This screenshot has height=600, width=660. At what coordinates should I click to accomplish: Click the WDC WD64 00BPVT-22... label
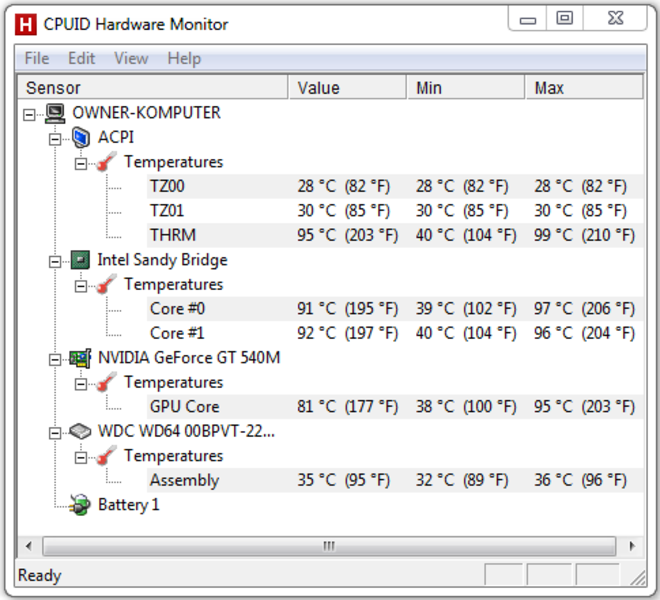coord(186,431)
